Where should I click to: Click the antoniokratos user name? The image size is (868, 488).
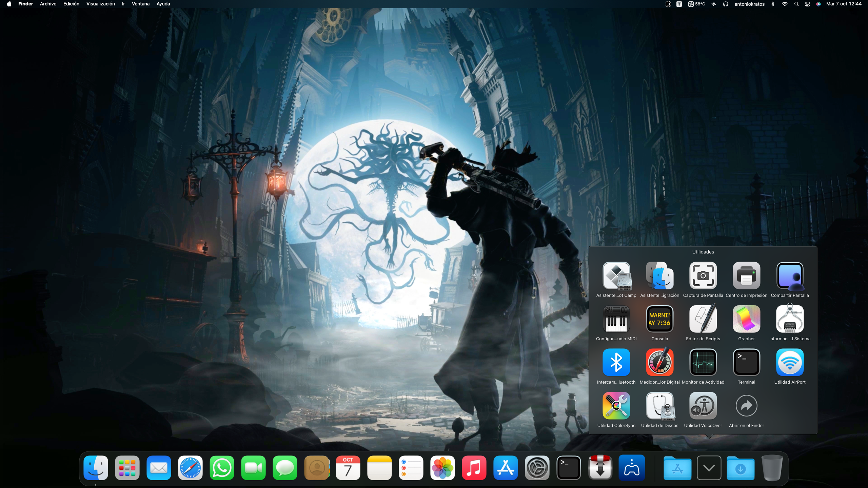[x=749, y=4]
